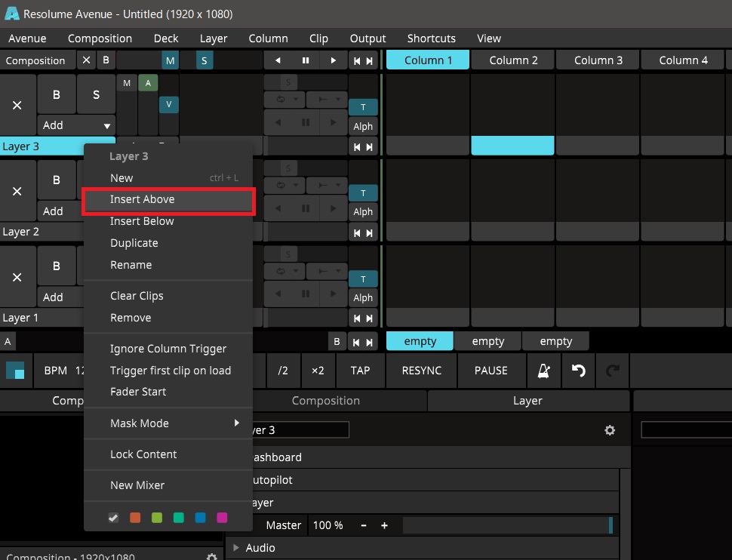Double the BPM with ×2
The height and width of the screenshot is (560, 732).
(318, 371)
